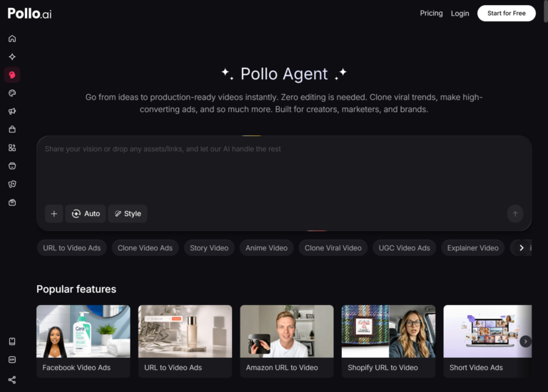
Task: Open the book guide sidebar icon
Action: 12,341
